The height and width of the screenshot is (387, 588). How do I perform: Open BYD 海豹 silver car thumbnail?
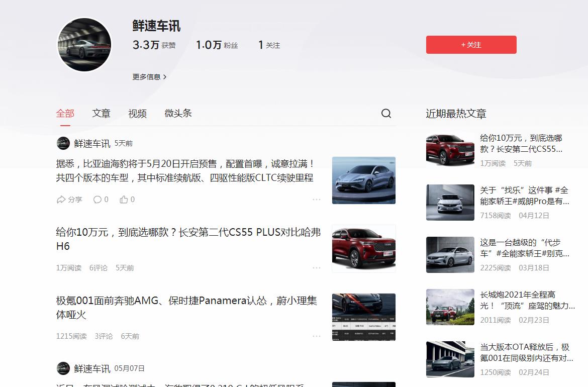pyautogui.click(x=364, y=180)
